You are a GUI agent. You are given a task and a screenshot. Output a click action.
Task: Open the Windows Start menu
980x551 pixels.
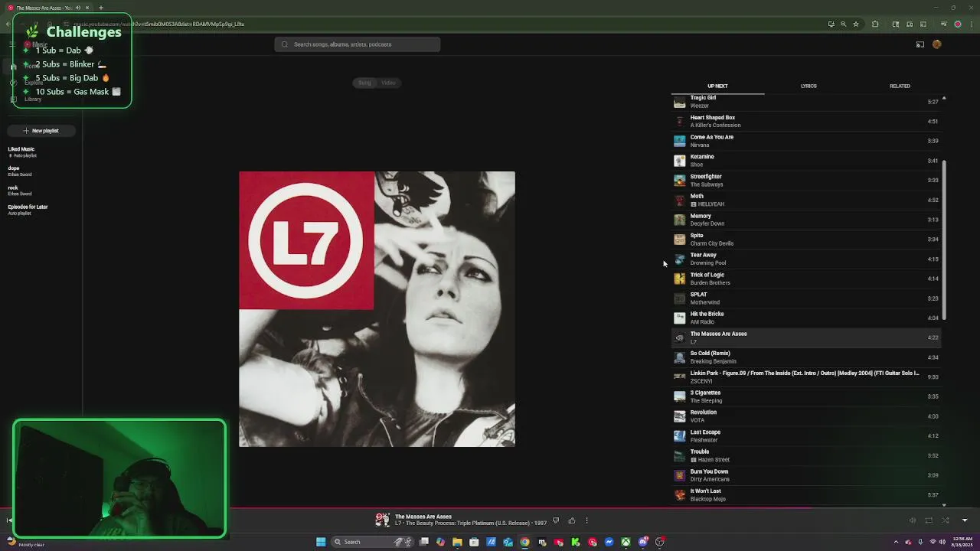tap(321, 542)
